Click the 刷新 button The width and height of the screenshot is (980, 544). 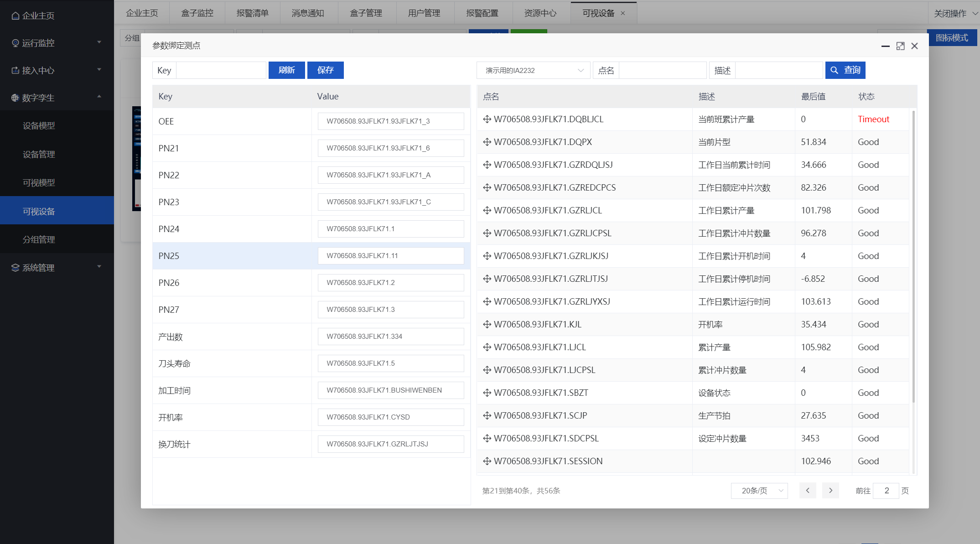pyautogui.click(x=287, y=70)
